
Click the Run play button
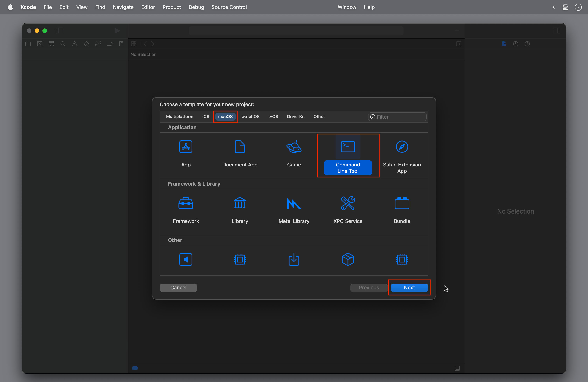tap(117, 31)
